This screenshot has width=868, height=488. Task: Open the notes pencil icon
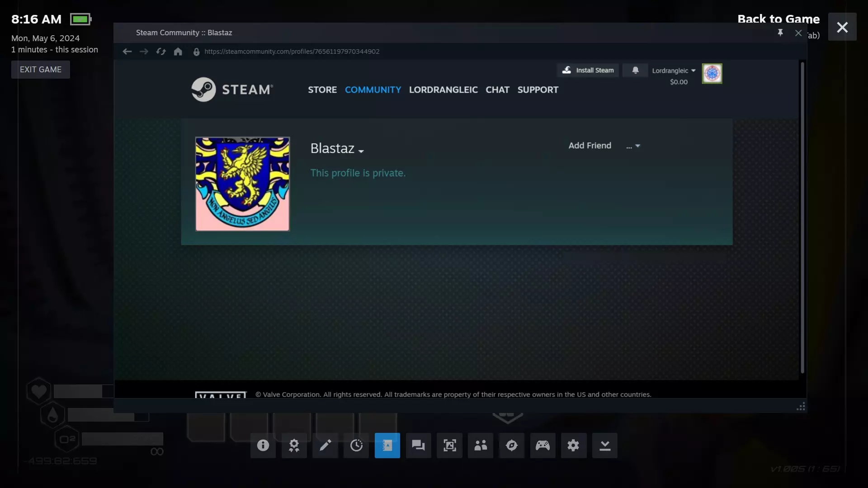coord(325,446)
